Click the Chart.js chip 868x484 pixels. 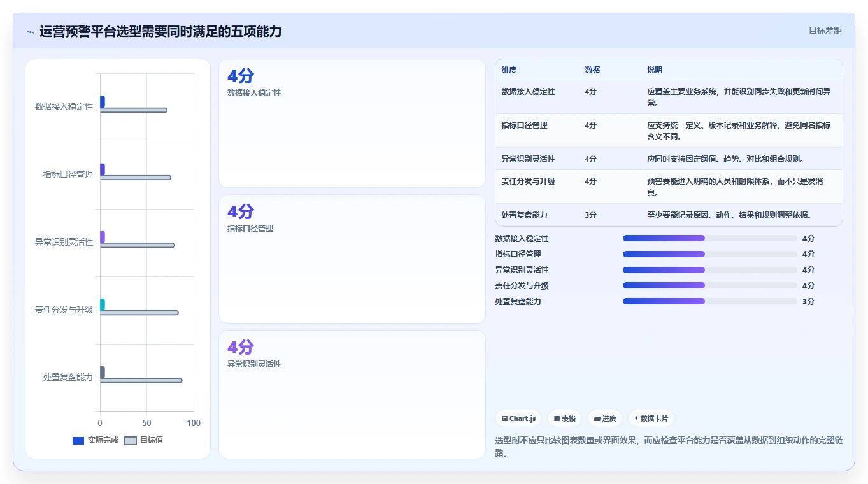coord(518,418)
